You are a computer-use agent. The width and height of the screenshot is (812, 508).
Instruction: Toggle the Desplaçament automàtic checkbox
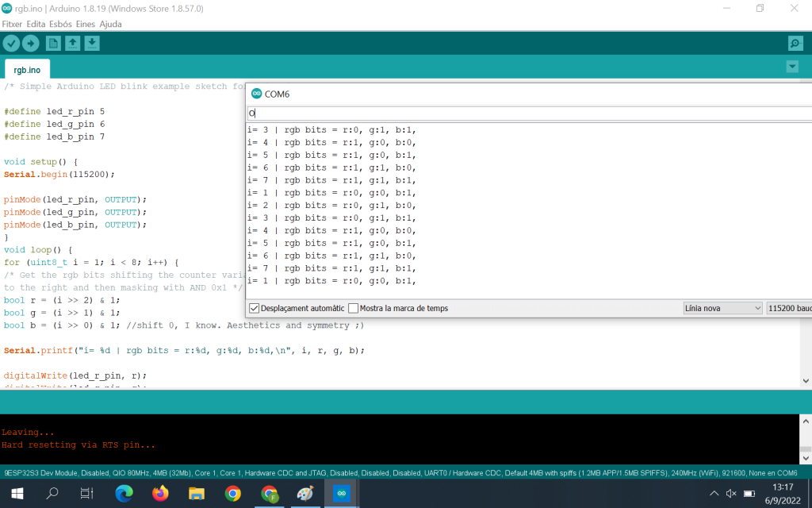[x=255, y=308]
